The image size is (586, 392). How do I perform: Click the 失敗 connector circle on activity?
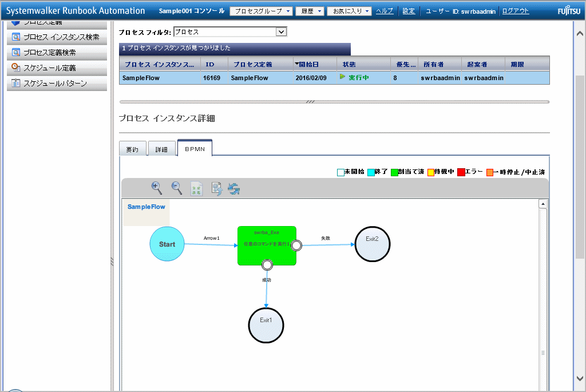[296, 246]
